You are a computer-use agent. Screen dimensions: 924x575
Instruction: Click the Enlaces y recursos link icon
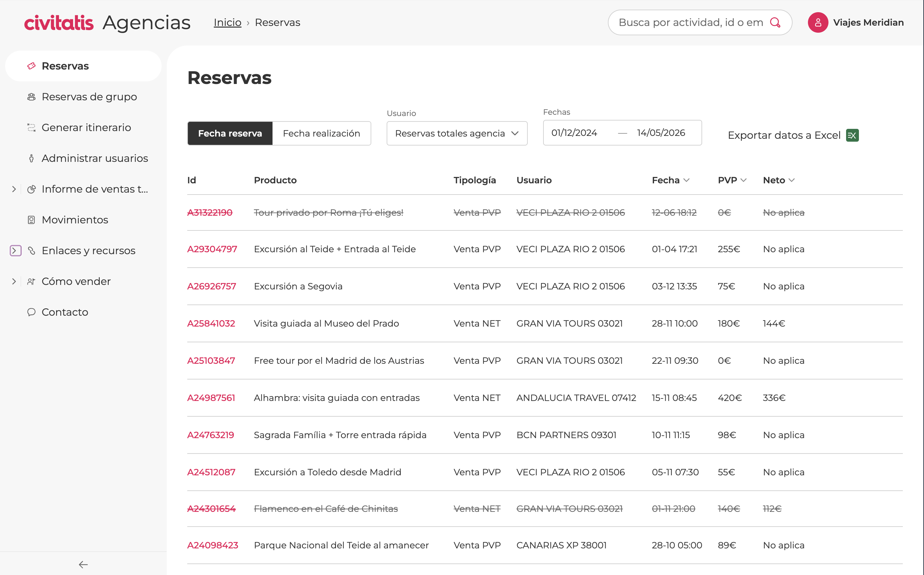click(x=31, y=251)
